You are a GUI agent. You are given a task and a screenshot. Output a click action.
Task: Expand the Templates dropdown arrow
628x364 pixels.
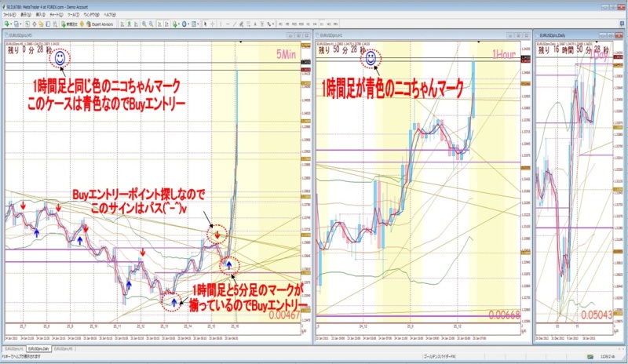pos(198,24)
